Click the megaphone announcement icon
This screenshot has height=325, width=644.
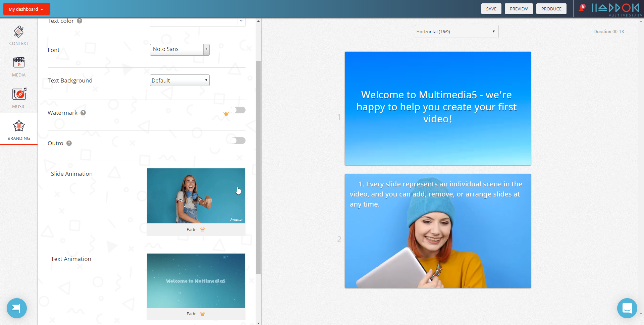[x=16, y=308]
